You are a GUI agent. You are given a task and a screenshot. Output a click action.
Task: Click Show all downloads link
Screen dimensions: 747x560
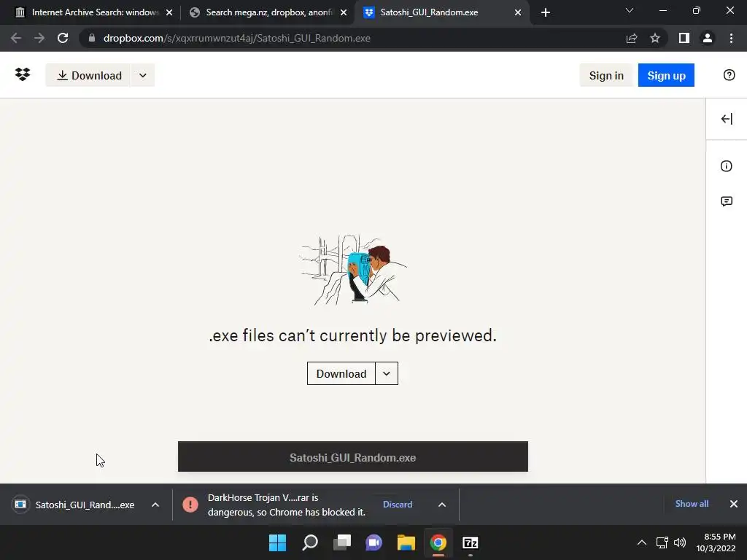[692, 504]
